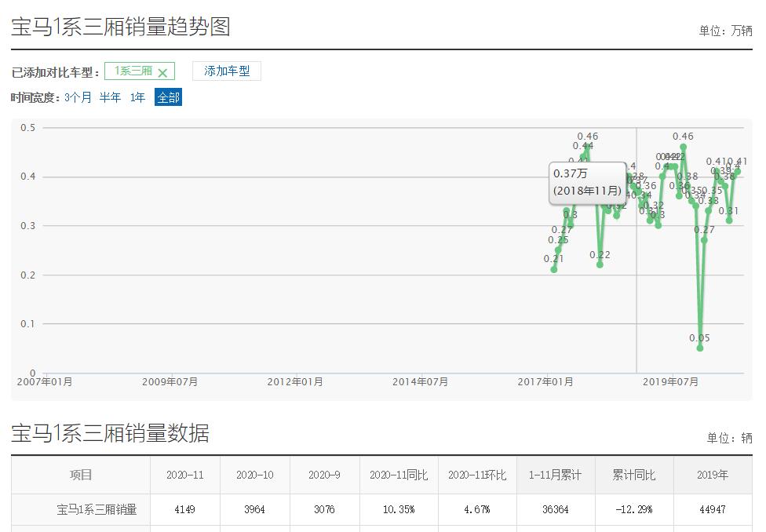Click the 2014年07月 axis label

pyautogui.click(x=420, y=381)
